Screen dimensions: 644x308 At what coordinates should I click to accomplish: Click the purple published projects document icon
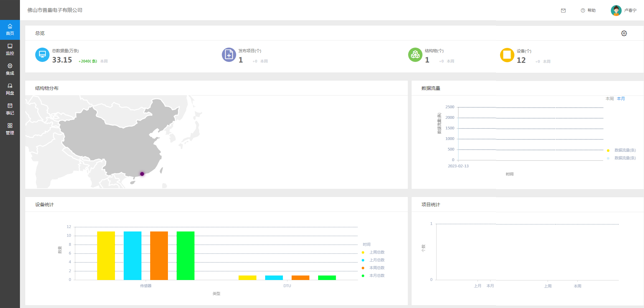click(229, 55)
